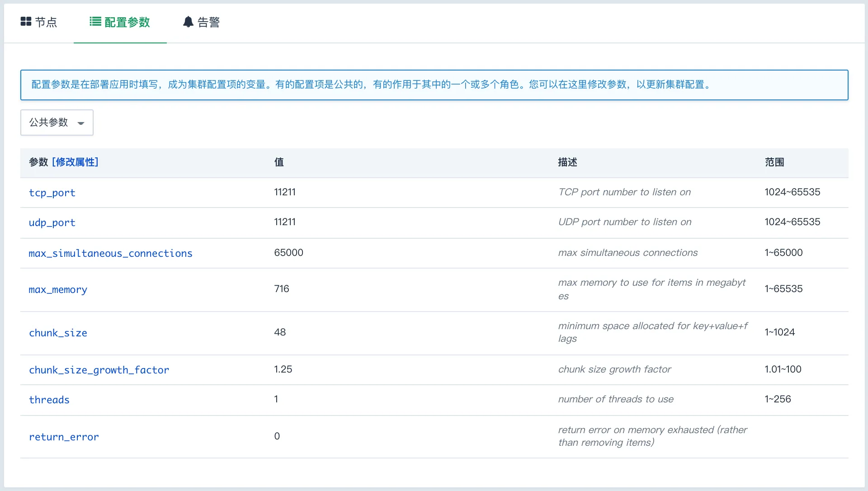Screen dimensions: 868x491
Task: Click the tcp_port value 11211
Action: tap(285, 192)
